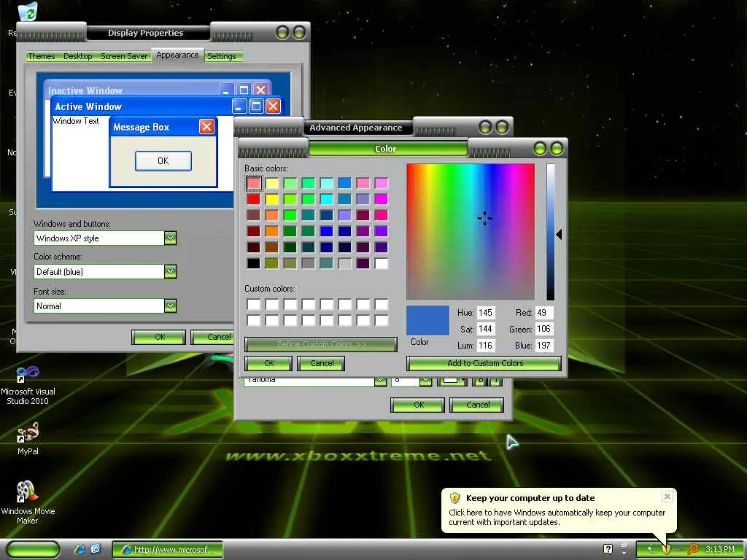Click the 3:13 PM taskbar clock
747x560 pixels.
[719, 550]
